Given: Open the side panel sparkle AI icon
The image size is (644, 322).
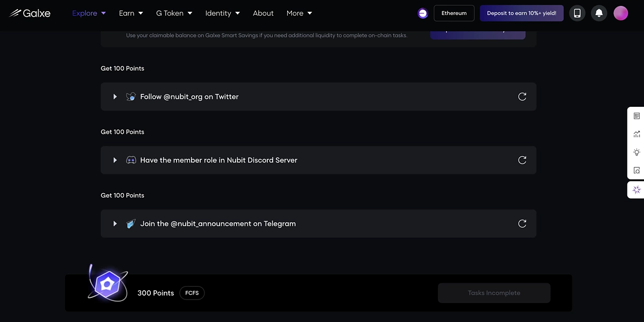Looking at the screenshot, I should (636, 190).
